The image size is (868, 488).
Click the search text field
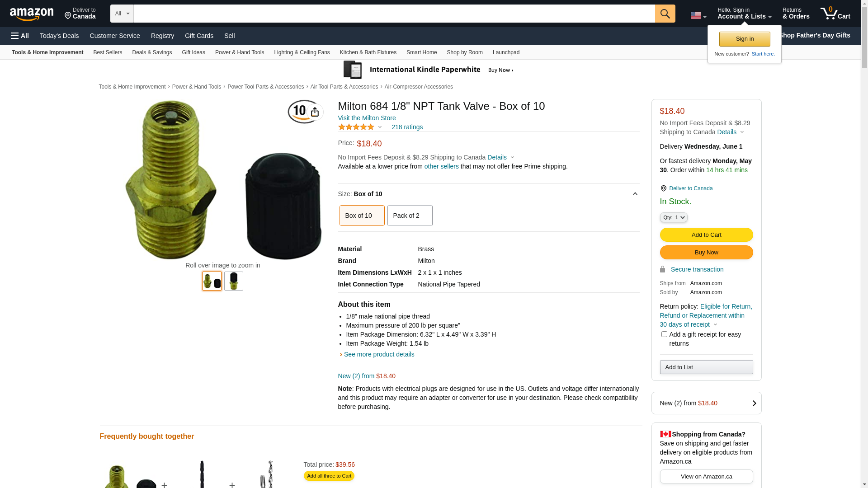pos(393,14)
